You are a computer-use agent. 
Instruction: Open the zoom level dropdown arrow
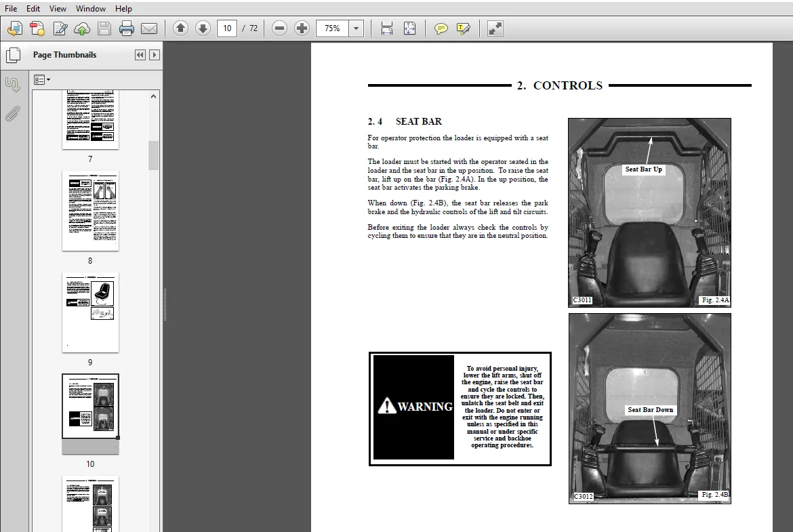(x=356, y=28)
